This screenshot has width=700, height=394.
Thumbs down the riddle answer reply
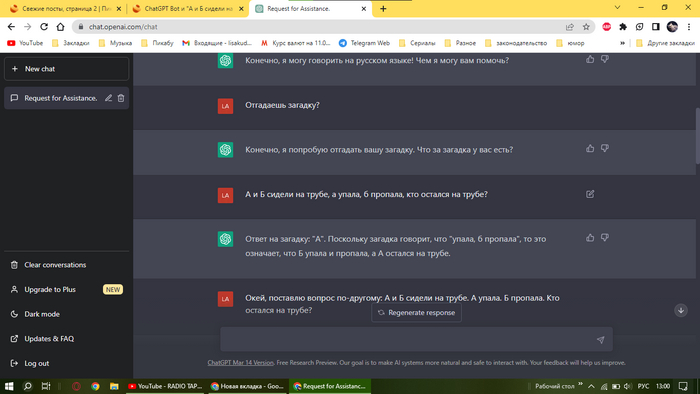coord(605,238)
